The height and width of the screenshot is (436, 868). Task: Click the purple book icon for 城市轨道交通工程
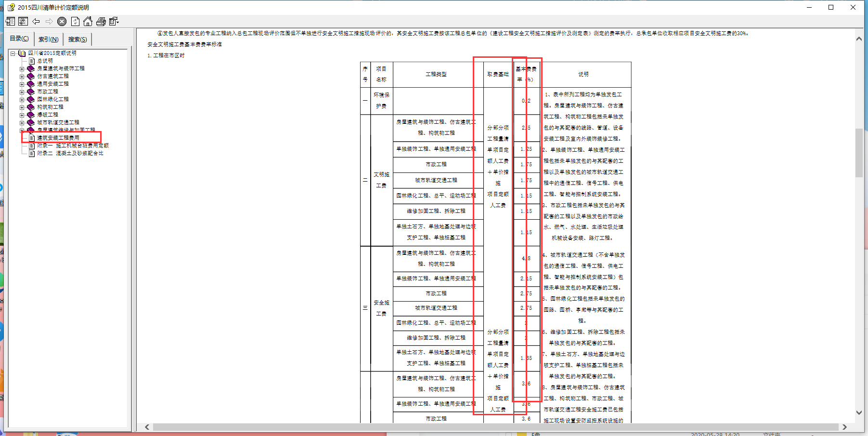pyautogui.click(x=31, y=122)
